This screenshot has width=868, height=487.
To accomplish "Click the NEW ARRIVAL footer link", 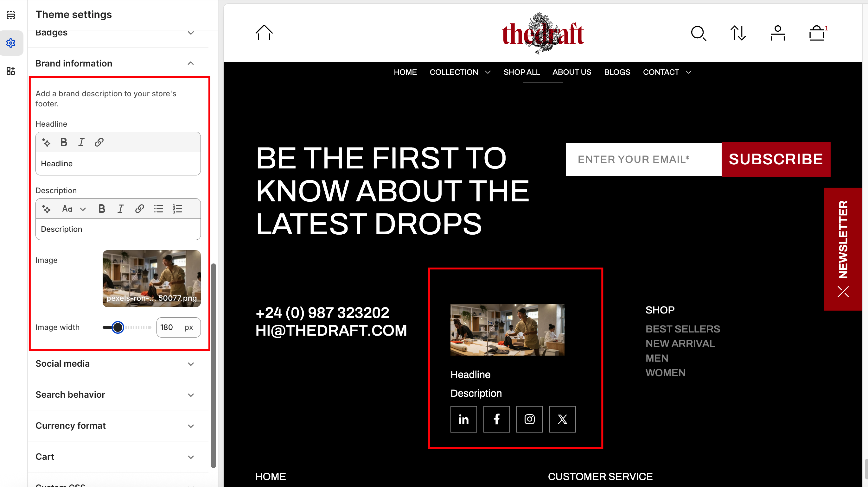I will pos(680,344).
